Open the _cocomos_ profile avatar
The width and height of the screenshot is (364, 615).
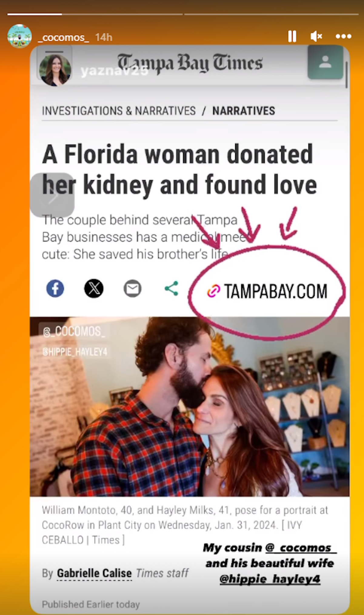(19, 36)
